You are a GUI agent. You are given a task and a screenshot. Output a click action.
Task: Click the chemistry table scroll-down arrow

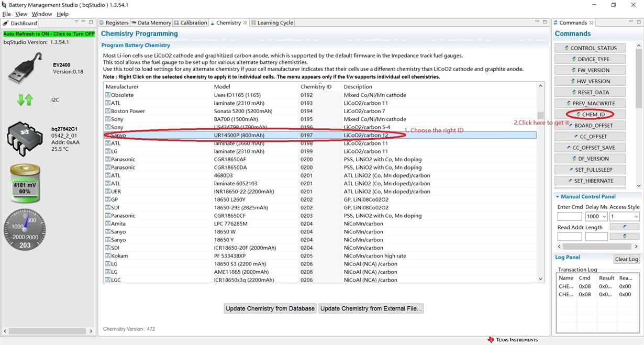tap(541, 280)
